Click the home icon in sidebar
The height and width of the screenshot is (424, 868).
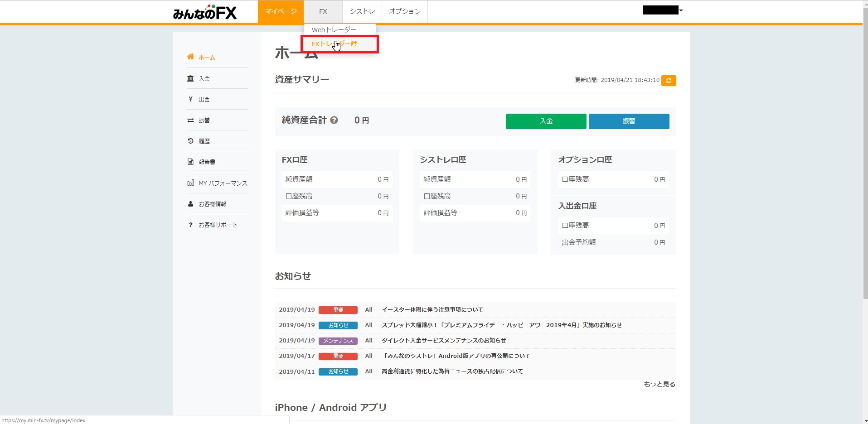click(190, 57)
